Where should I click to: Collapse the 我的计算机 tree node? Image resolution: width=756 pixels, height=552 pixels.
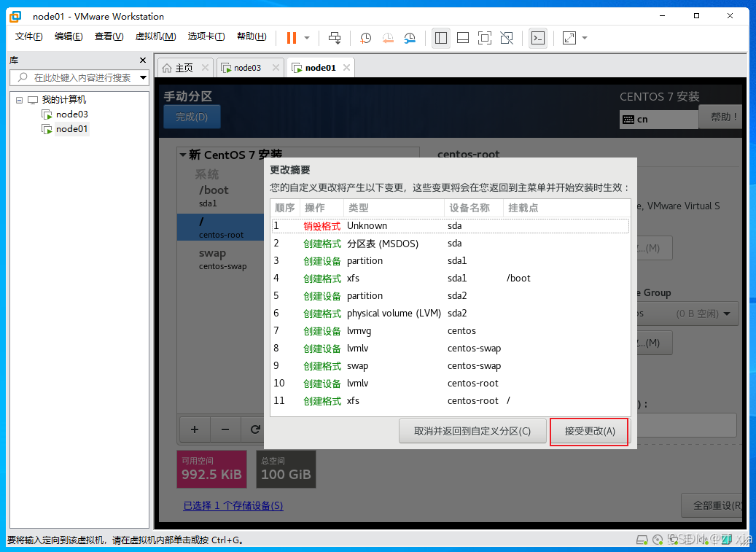click(19, 101)
